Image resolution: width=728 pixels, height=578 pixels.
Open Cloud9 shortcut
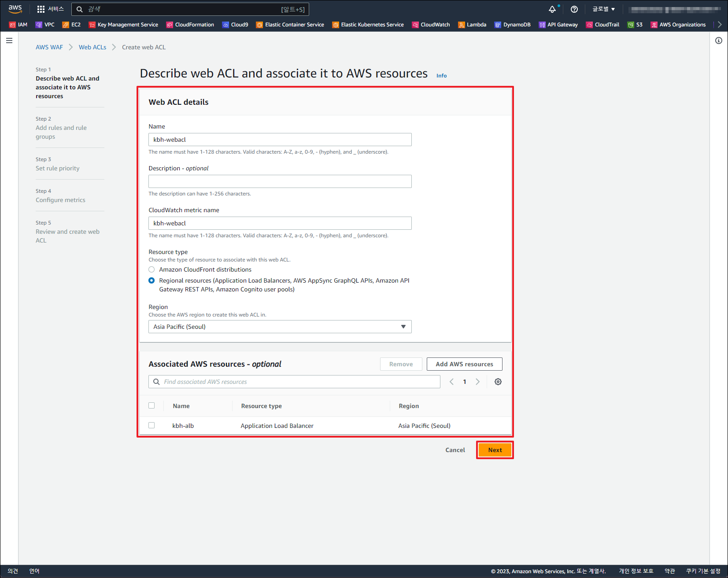click(x=235, y=25)
